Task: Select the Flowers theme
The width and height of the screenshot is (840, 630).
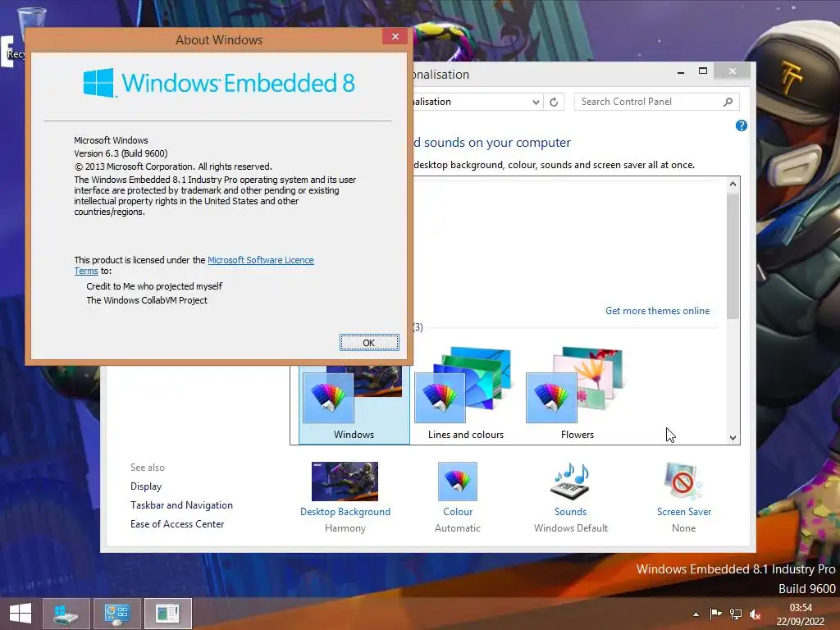Action: click(577, 394)
